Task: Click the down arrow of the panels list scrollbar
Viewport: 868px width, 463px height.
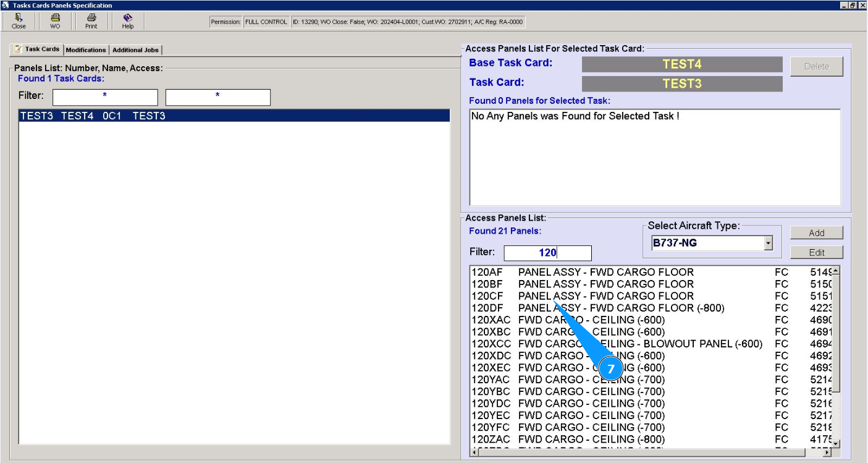Action: [x=836, y=443]
